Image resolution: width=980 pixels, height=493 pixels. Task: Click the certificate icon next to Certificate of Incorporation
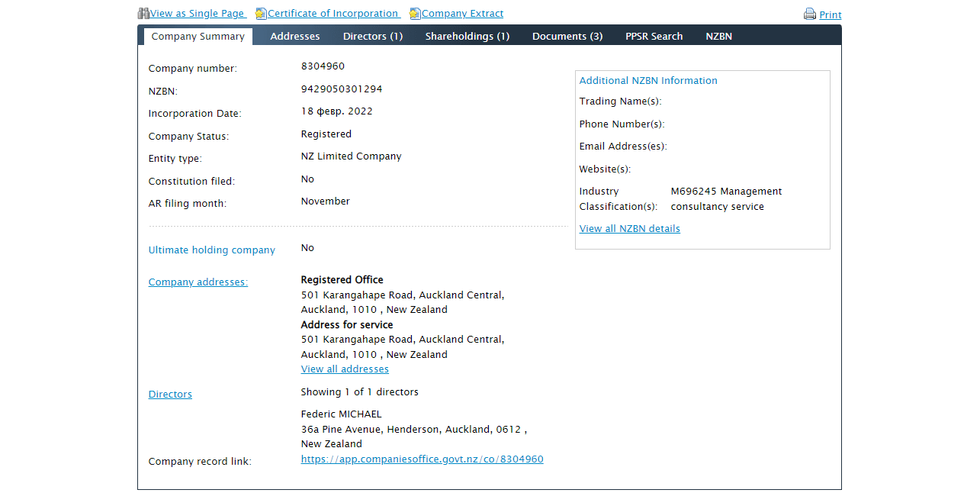coord(261,14)
